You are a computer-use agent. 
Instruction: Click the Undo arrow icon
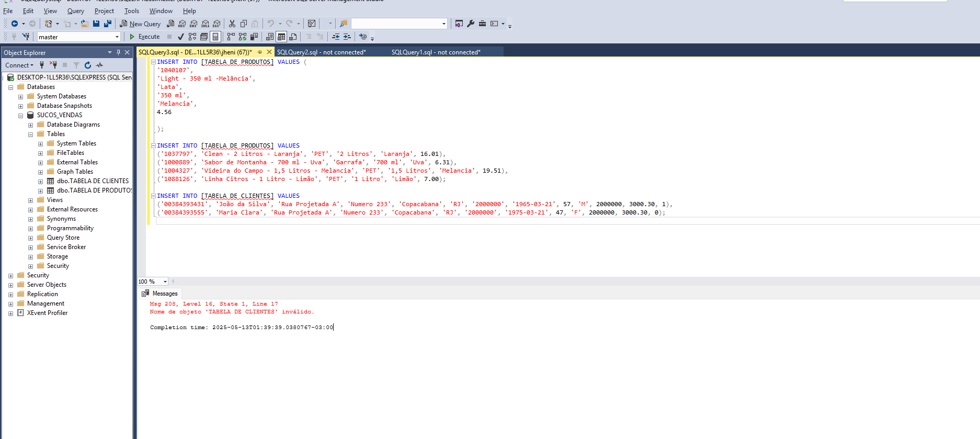click(x=271, y=24)
